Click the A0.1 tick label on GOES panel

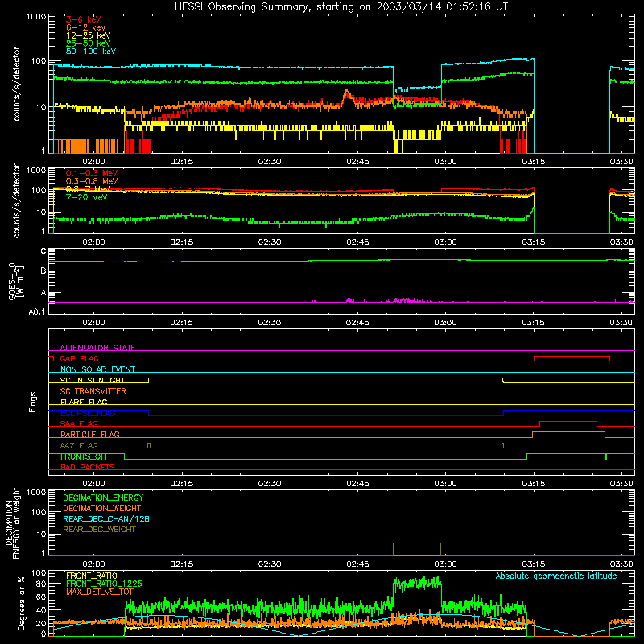coord(37,312)
